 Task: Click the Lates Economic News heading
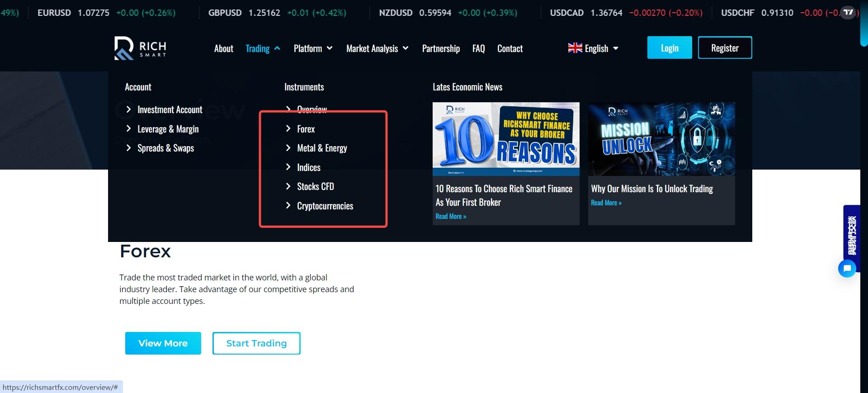click(x=467, y=87)
